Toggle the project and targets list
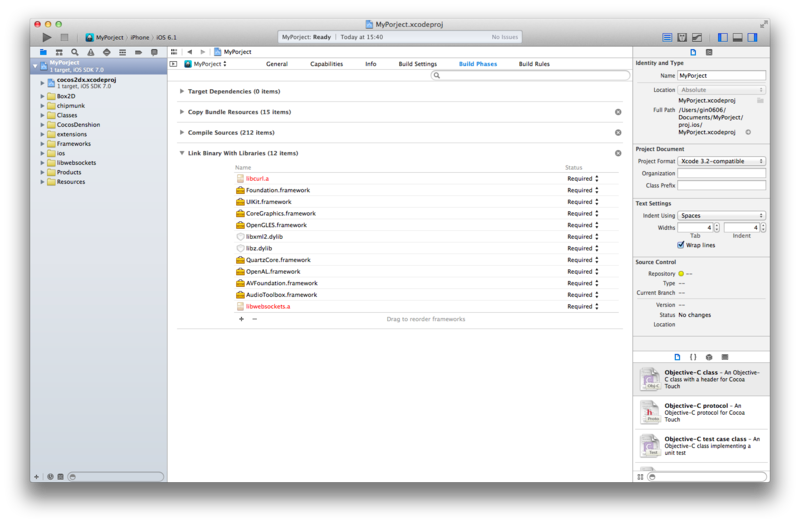This screenshot has height=524, width=800. click(173, 64)
